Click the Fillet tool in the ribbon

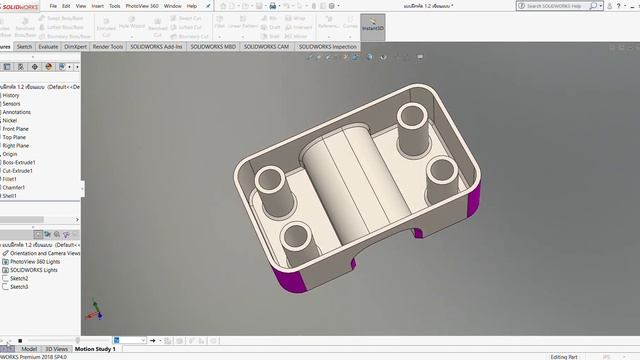tap(220, 22)
